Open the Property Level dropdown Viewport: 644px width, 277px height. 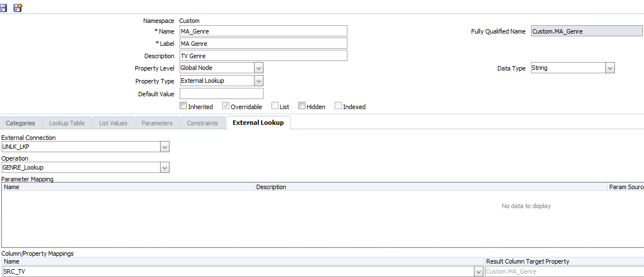coord(258,68)
